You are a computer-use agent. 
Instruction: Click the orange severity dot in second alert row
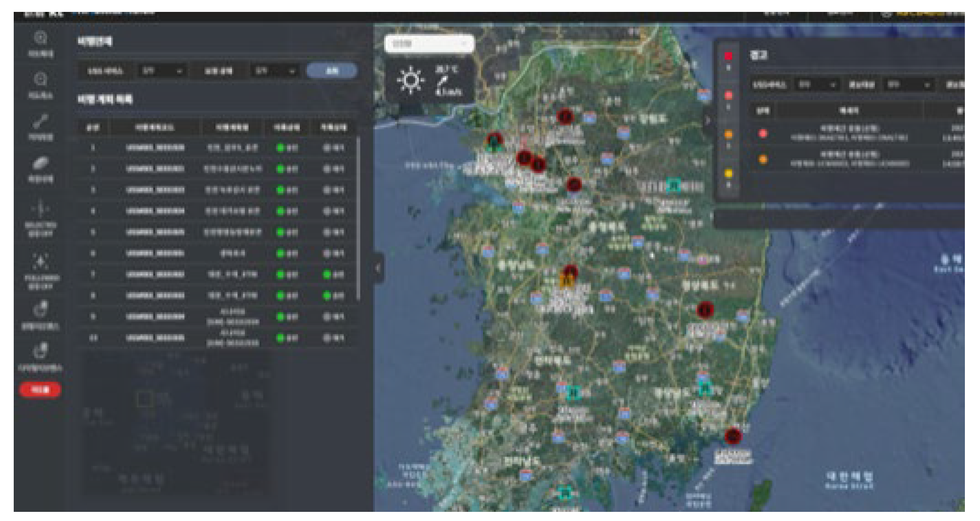(763, 159)
